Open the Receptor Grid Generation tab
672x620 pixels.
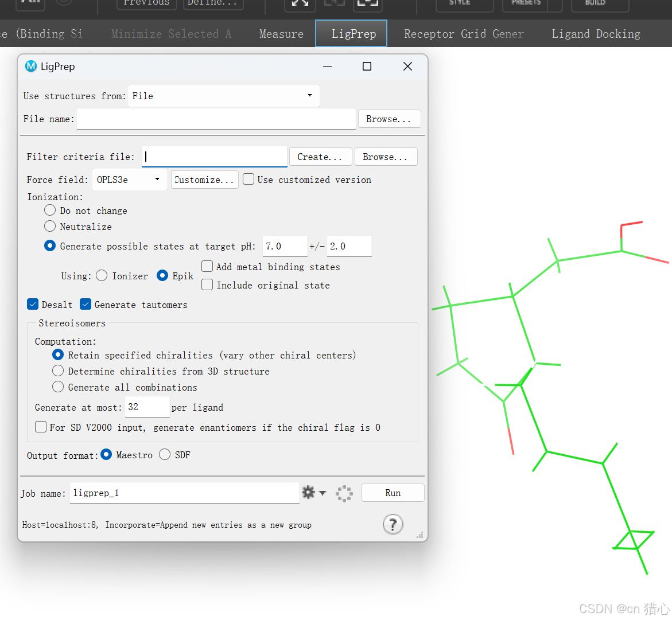tap(464, 34)
